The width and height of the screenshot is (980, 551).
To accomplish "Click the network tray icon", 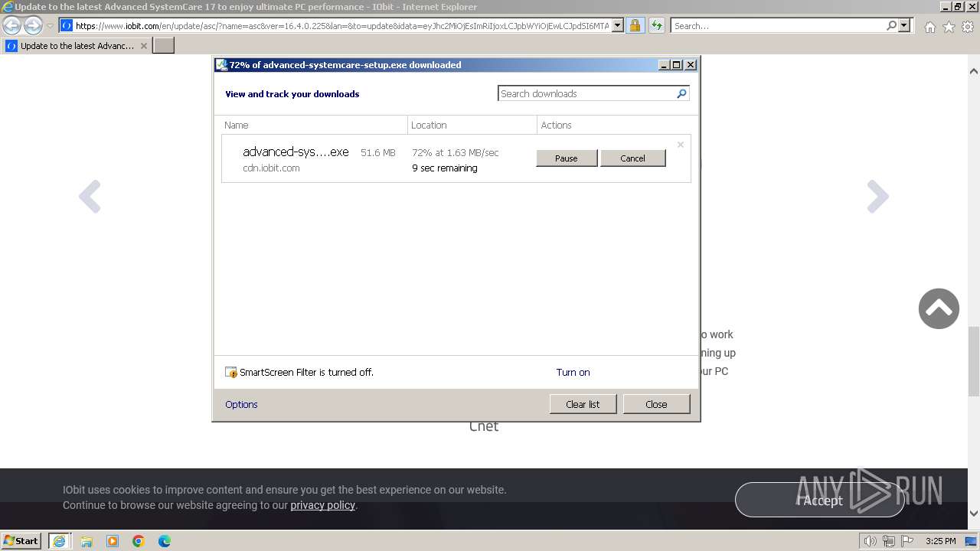I will tap(889, 541).
